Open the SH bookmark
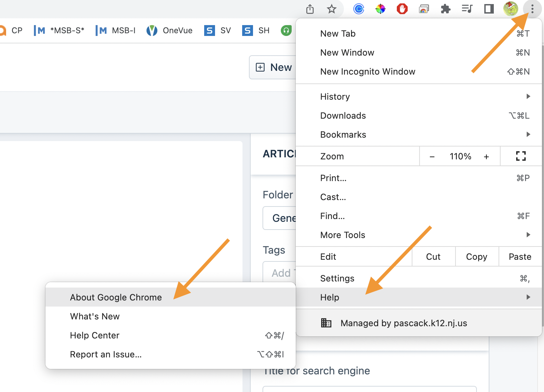 (x=256, y=31)
